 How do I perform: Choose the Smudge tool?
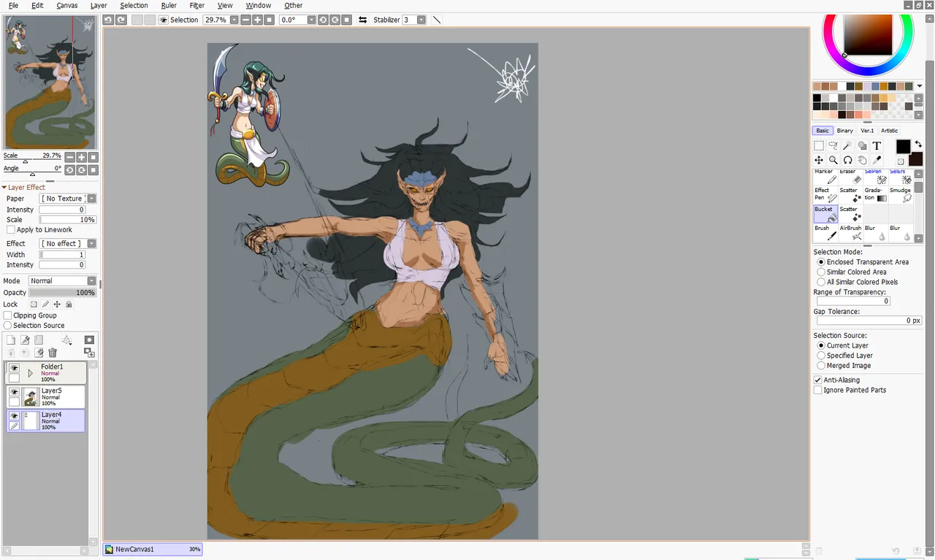click(901, 195)
